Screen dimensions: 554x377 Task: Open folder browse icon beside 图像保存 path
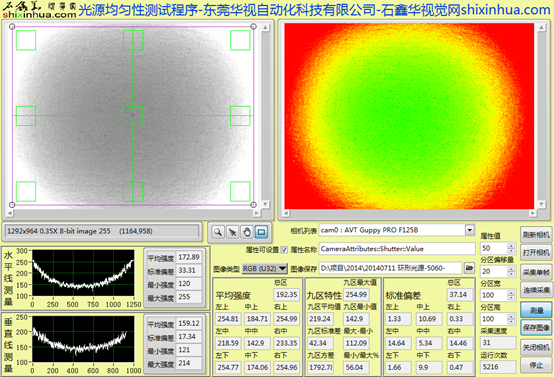[469, 268]
